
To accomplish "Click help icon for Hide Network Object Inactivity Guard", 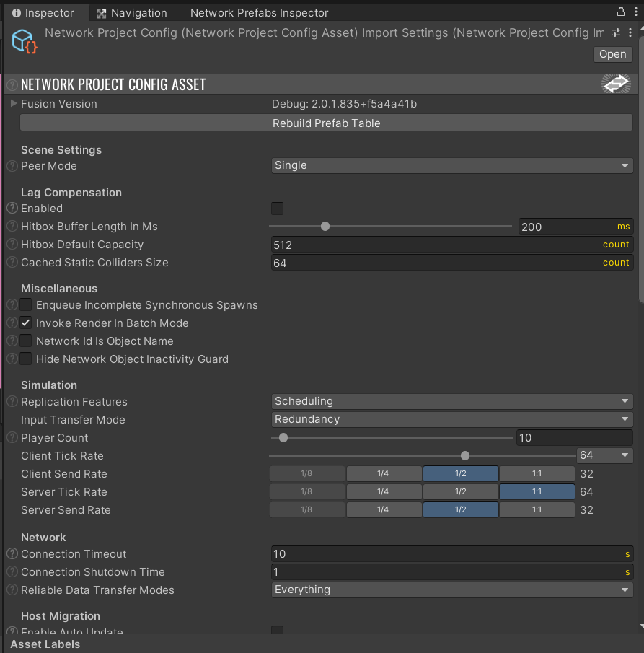I will [12, 359].
